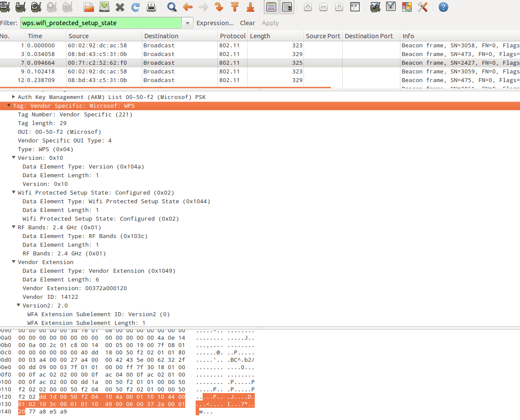Image resolution: width=520 pixels, height=420 pixels.
Task: Select packet number 9 in the list
Action: click(x=130, y=71)
